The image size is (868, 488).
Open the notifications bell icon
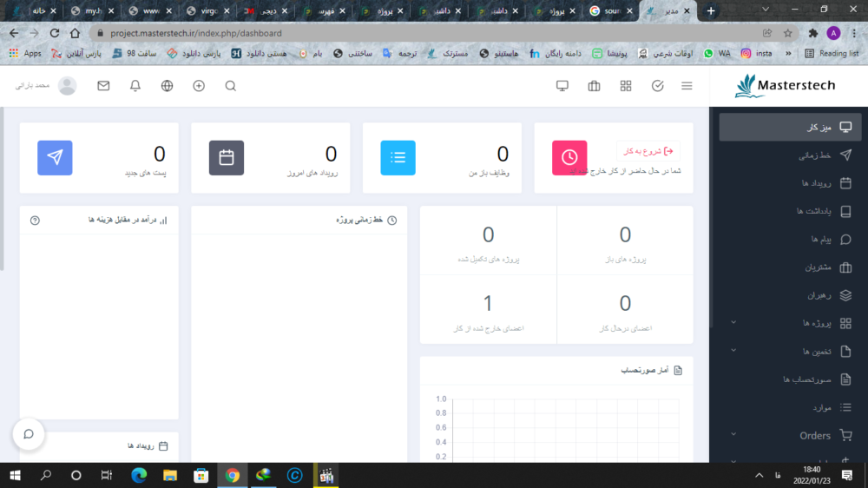[135, 86]
